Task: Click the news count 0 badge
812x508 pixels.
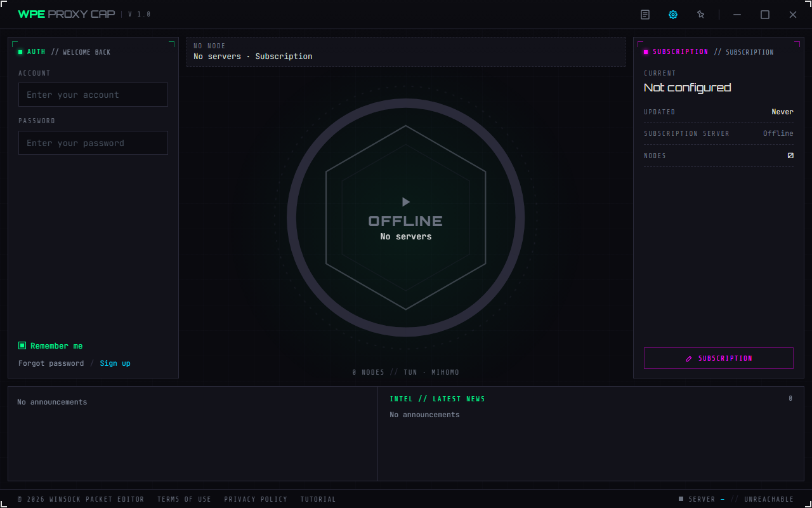Action: coord(790,398)
